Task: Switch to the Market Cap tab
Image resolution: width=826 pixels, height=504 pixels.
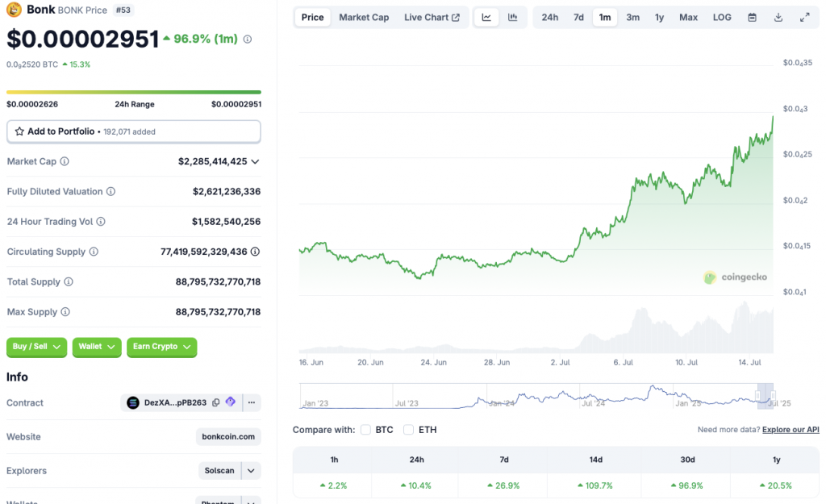Action: [x=364, y=17]
